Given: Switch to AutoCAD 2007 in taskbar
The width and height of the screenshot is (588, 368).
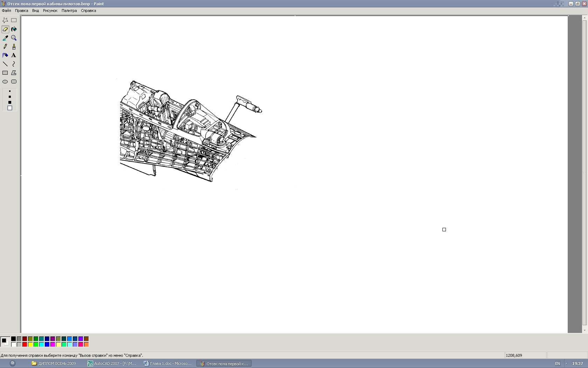Looking at the screenshot, I should click(112, 363).
